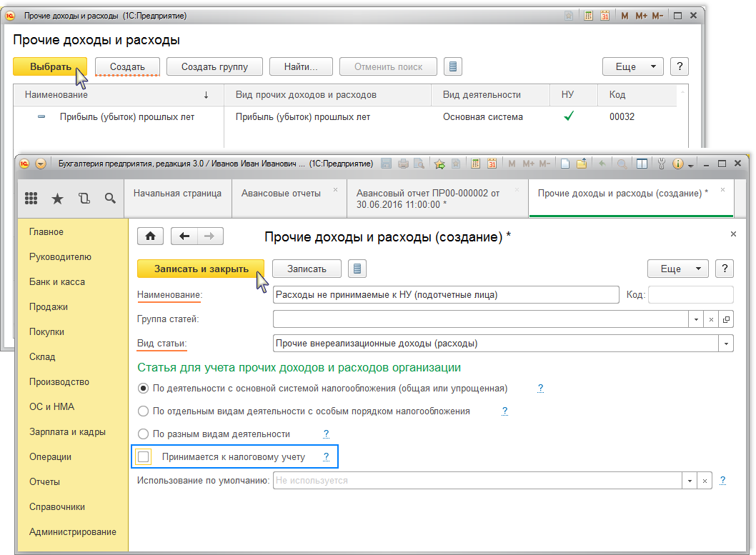This screenshot has height=555, width=756.
Task: Open the ОС и НМА section
Action: click(x=51, y=406)
